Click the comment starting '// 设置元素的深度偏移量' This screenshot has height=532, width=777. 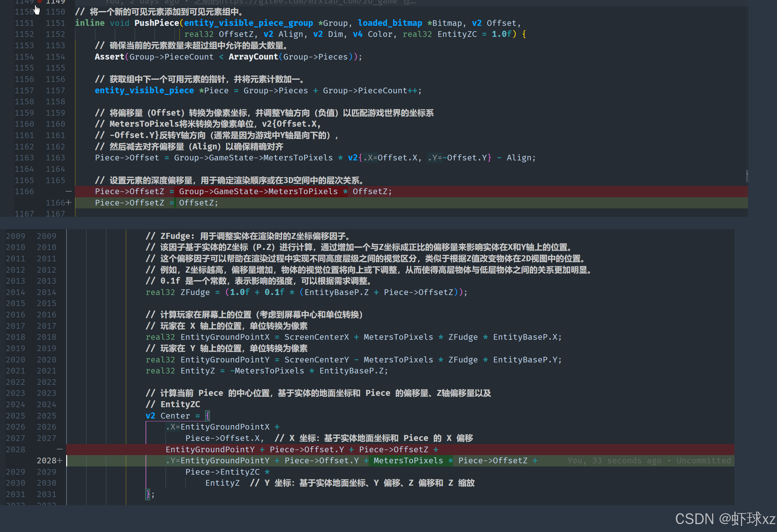229,180
